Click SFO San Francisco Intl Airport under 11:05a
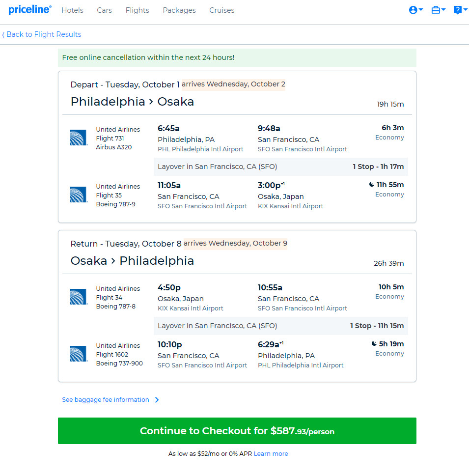Image resolution: width=469 pixels, height=476 pixels. click(202, 206)
